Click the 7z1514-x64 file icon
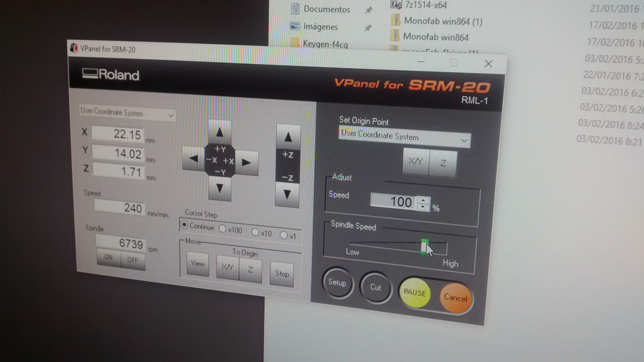Screen dimensions: 644x362 click(396, 4)
